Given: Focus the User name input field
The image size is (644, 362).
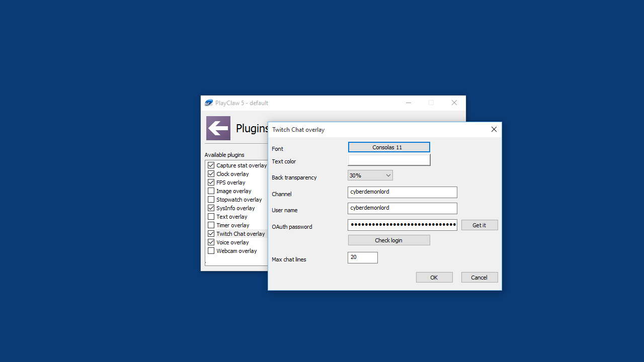Looking at the screenshot, I should (402, 208).
